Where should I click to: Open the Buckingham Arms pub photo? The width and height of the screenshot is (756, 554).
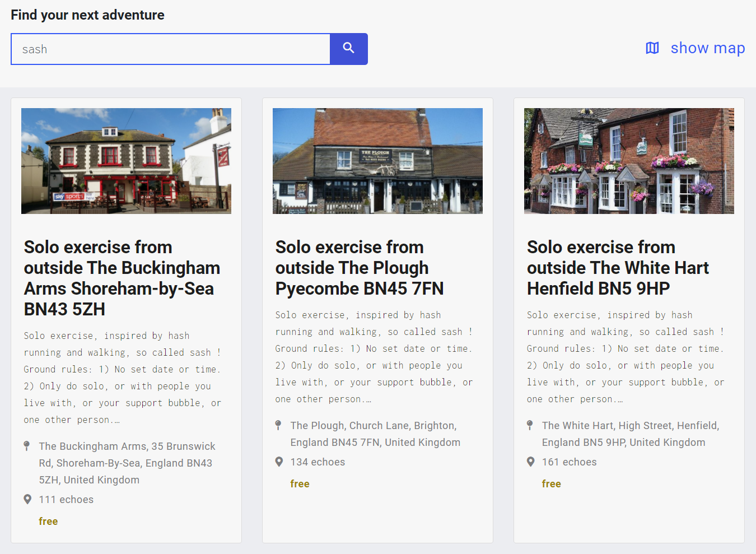126,161
